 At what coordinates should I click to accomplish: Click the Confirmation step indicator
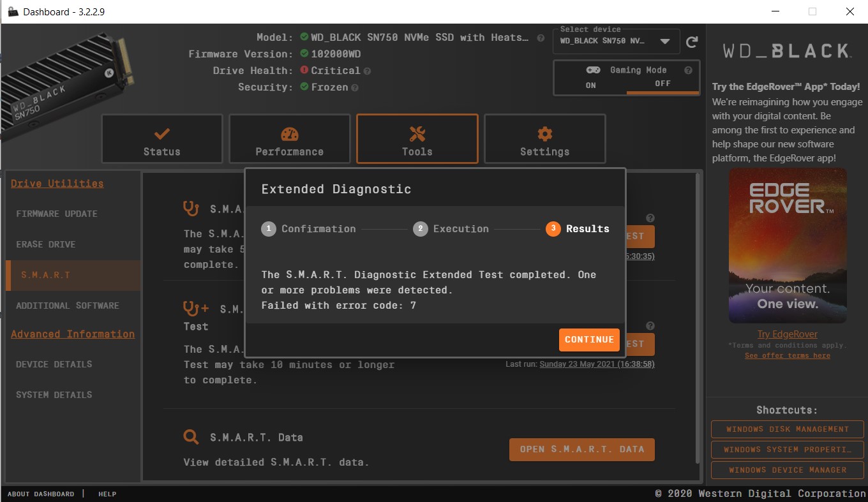pos(309,228)
